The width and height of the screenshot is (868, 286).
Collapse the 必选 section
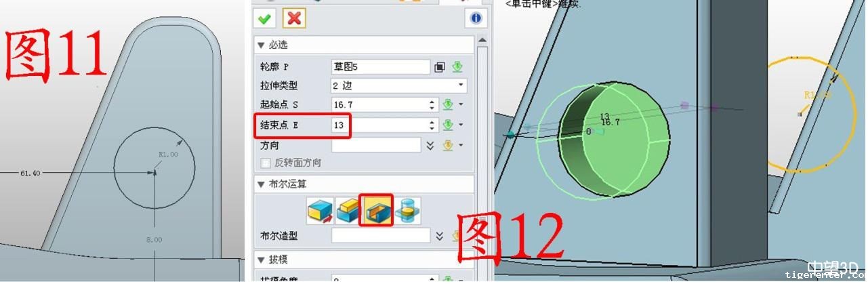click(x=260, y=45)
